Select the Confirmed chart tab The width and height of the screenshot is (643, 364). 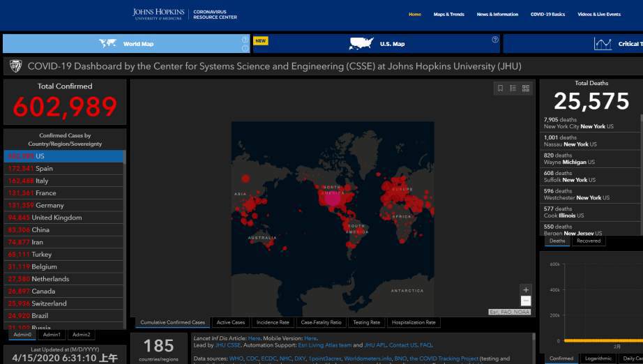coord(561,358)
